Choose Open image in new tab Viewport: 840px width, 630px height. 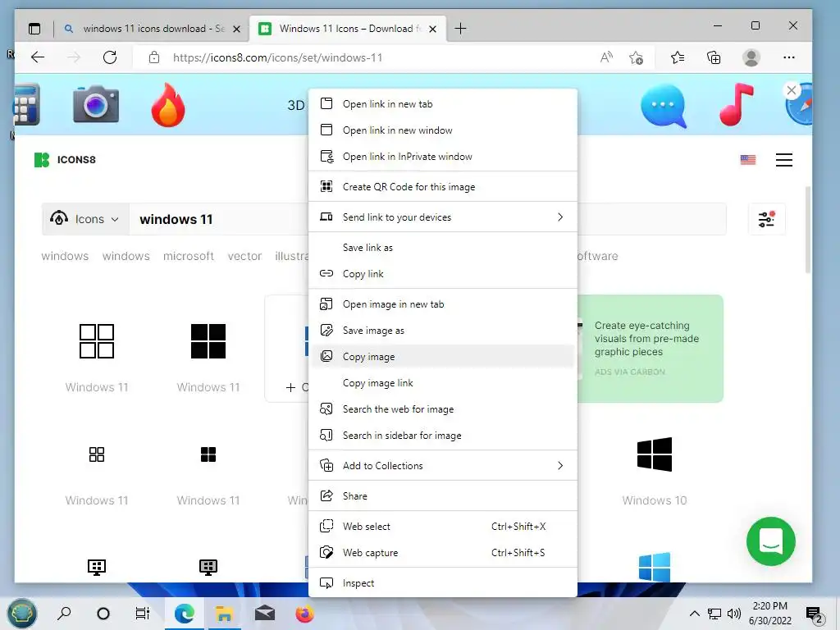442,304
